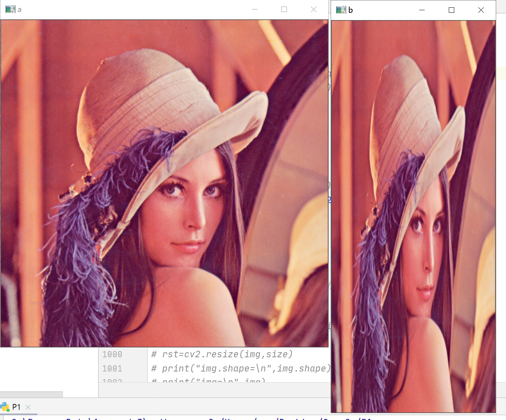This screenshot has width=506, height=420.
Task: Minimize image window a
Action: [254, 9]
